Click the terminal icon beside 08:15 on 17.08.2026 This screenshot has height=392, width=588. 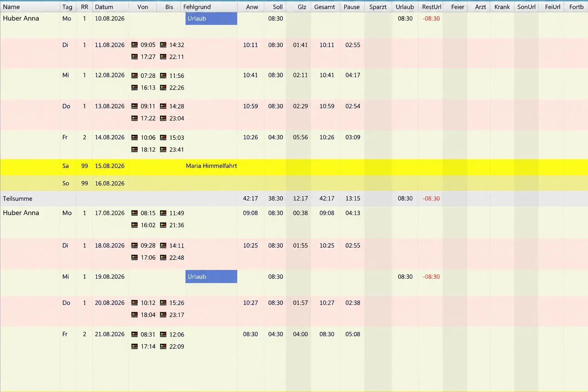click(x=134, y=213)
